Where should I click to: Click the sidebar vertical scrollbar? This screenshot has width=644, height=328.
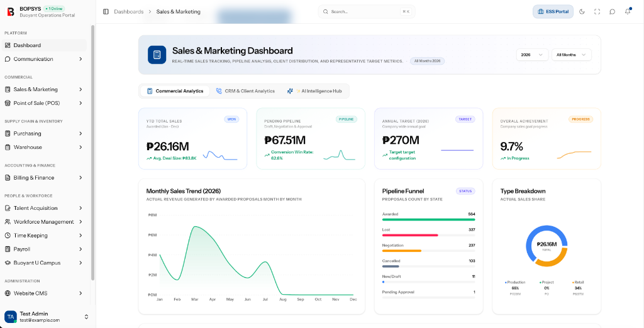tap(93, 153)
